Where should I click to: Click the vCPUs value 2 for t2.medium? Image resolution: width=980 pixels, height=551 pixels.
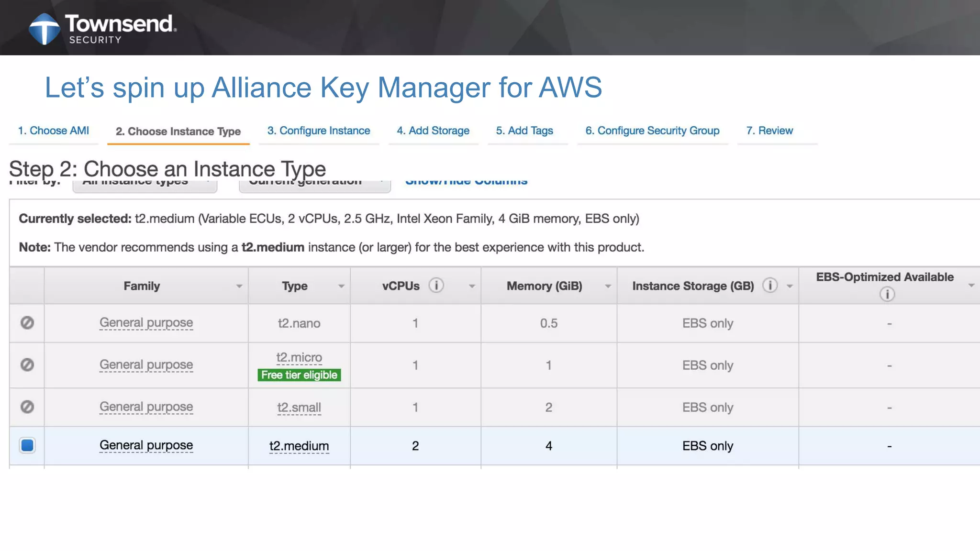click(415, 446)
